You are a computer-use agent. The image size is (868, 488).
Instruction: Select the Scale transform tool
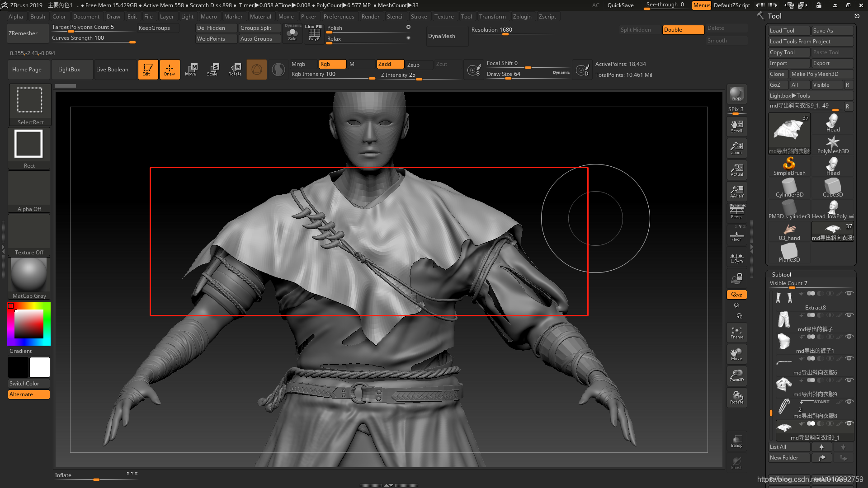[212, 70]
